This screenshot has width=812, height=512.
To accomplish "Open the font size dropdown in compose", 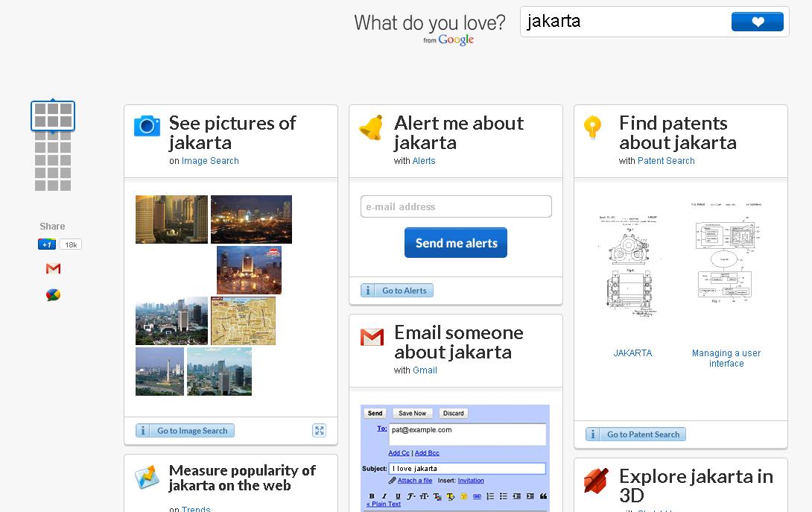I will (424, 496).
